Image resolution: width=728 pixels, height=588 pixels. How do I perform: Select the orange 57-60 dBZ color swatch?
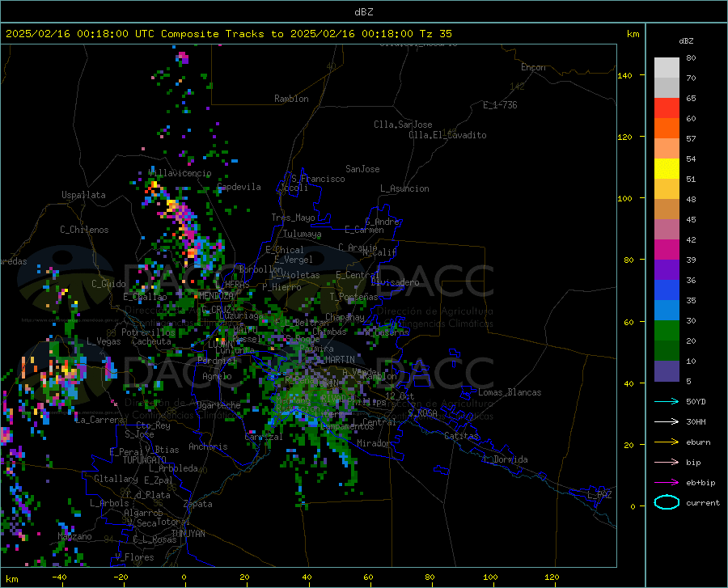pyautogui.click(x=667, y=129)
